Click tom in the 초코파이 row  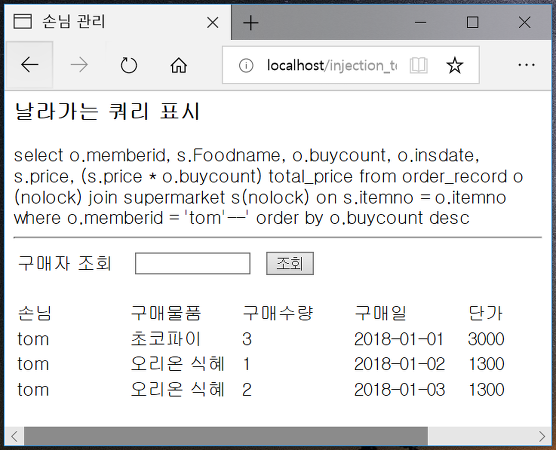pyautogui.click(x=33, y=339)
